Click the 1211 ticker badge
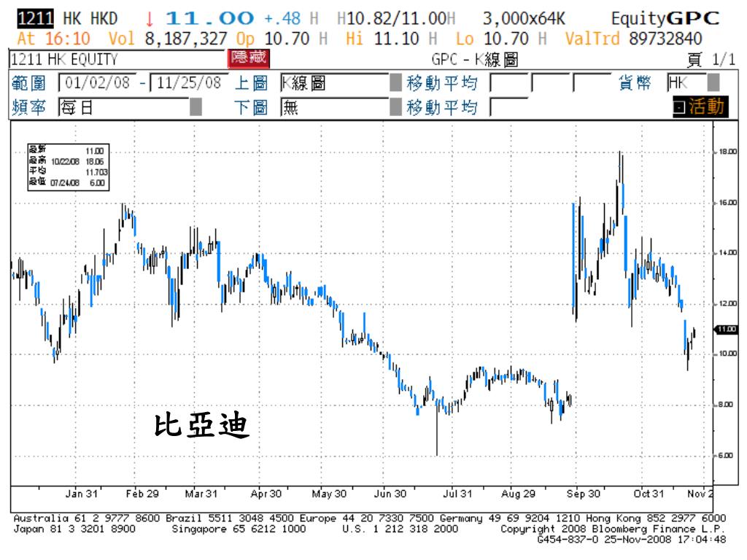 (35, 18)
